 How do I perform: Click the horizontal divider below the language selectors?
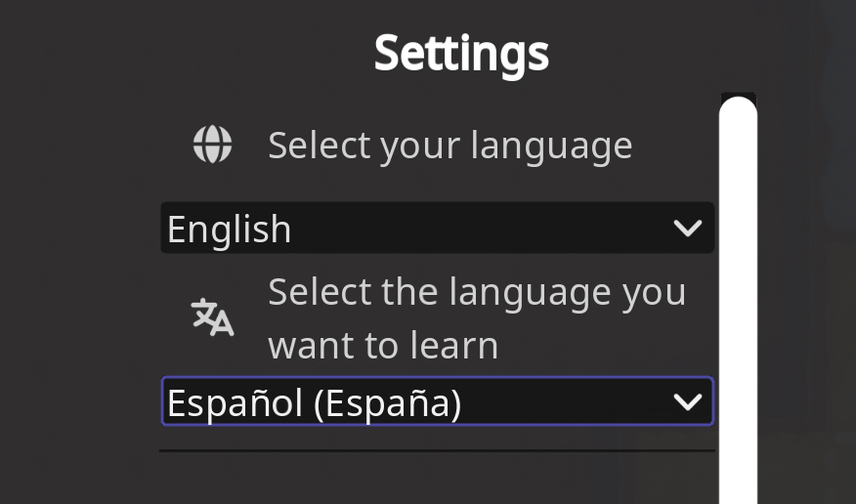[437, 451]
